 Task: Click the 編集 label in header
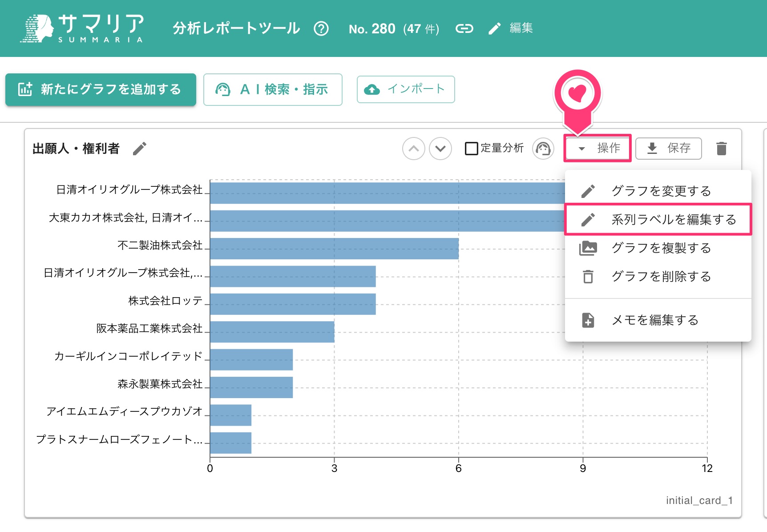[x=521, y=28]
